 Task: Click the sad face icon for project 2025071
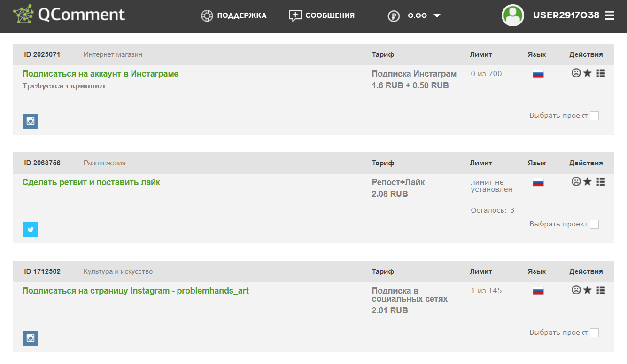click(576, 73)
